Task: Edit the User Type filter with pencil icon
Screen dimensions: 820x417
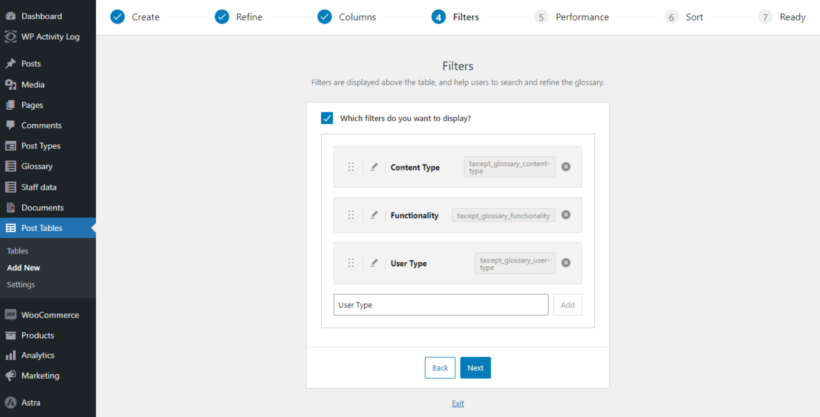Action: [x=374, y=263]
